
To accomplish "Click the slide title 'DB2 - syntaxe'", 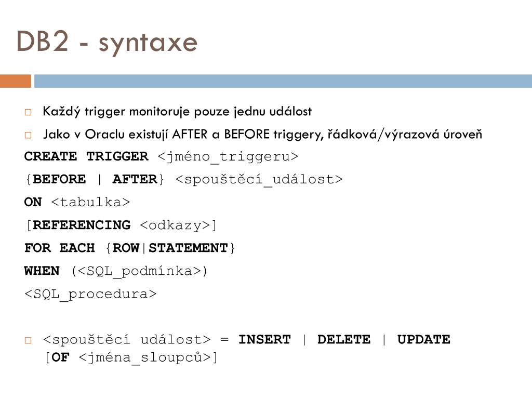I will 107,42.
